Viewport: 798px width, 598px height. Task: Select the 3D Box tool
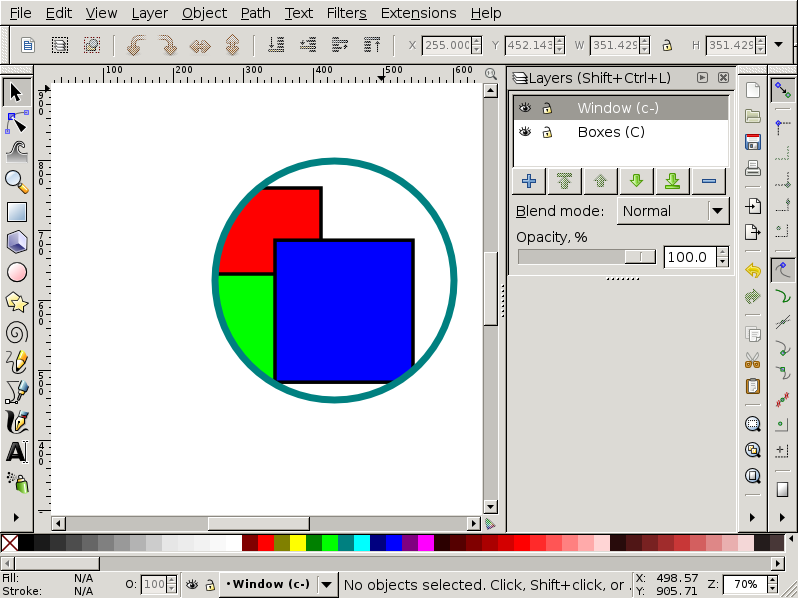tap(17, 242)
